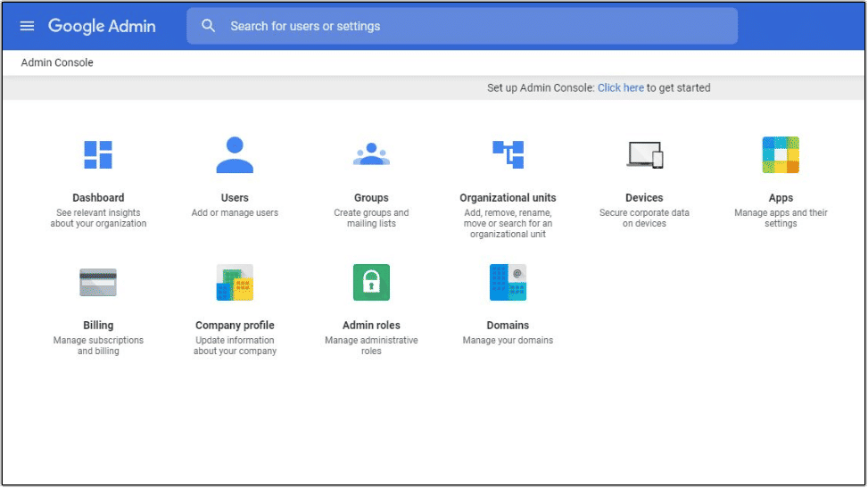Screen dimensions: 868x488
Task: Open the hamburger main menu
Action: [27, 26]
